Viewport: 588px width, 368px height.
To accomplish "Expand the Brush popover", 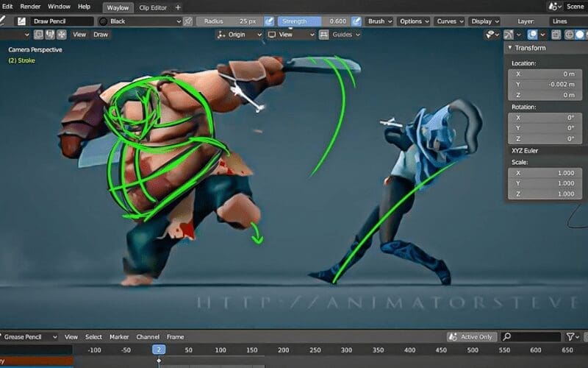I will (379, 21).
